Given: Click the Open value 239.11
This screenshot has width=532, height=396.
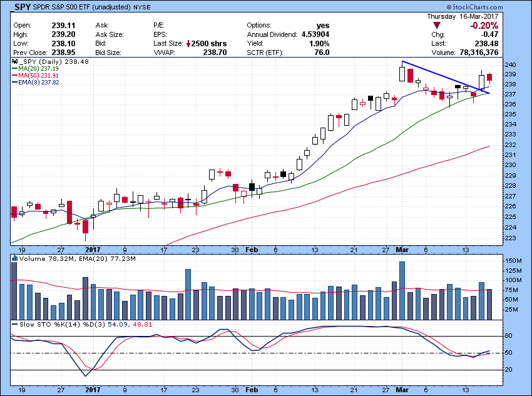Looking at the screenshot, I should [63, 26].
